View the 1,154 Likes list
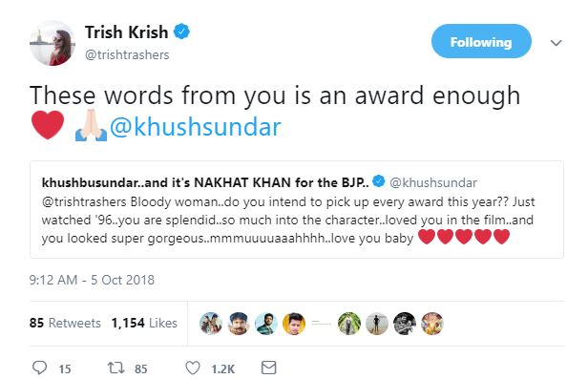 [144, 323]
